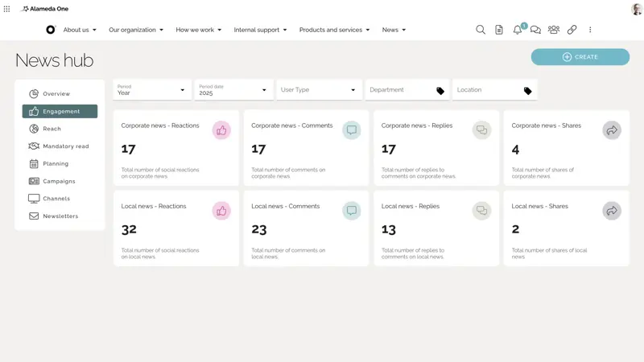Image resolution: width=644 pixels, height=362 pixels.
Task: Open the app launcher grid icon
Action: pyautogui.click(x=6, y=9)
